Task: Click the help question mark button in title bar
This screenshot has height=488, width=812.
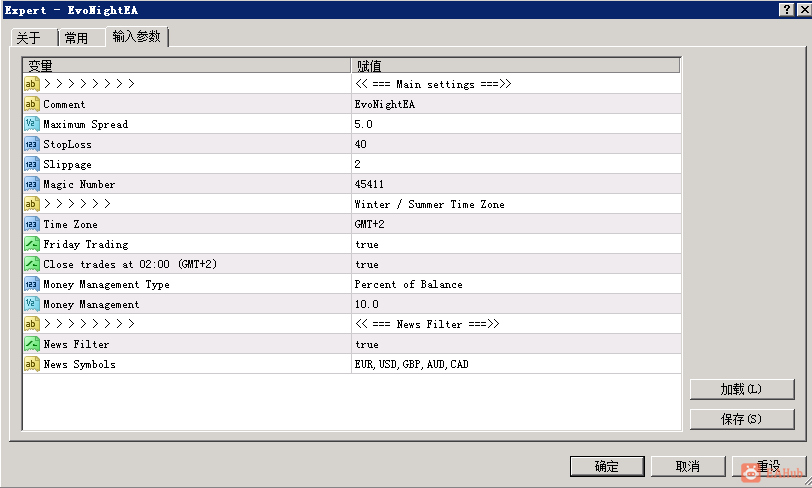Action: [787, 9]
